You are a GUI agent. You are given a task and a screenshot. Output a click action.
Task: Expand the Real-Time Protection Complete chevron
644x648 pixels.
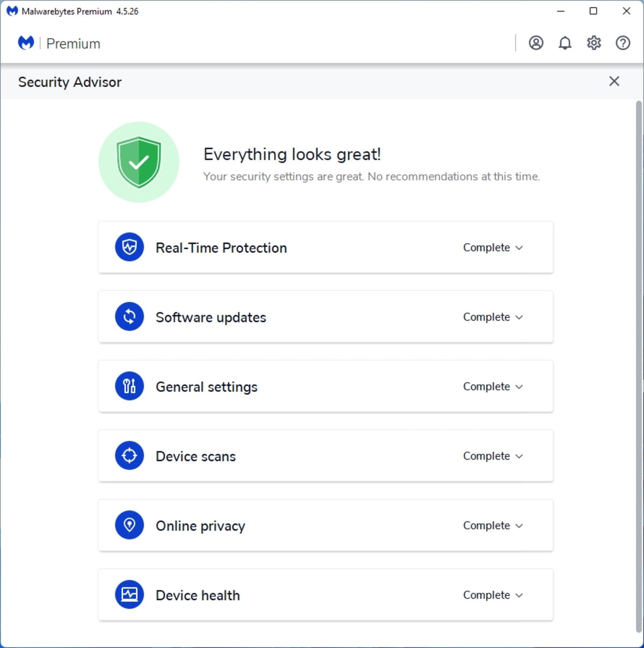[x=519, y=248]
